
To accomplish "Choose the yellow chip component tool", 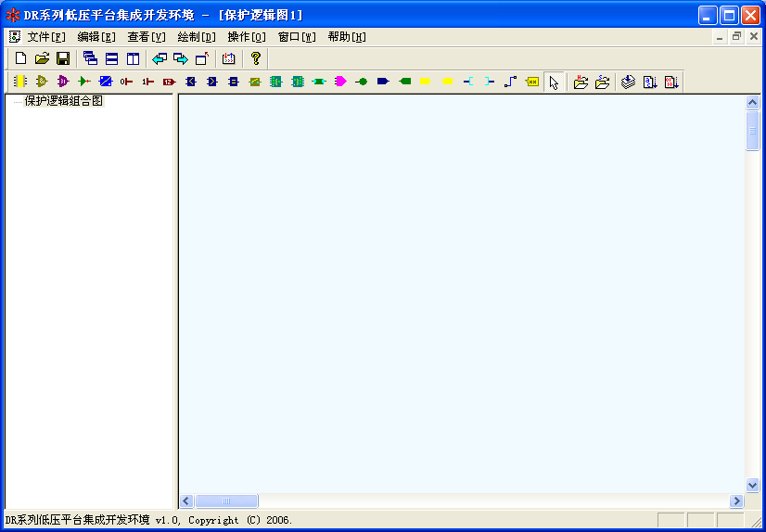I will click(19, 82).
